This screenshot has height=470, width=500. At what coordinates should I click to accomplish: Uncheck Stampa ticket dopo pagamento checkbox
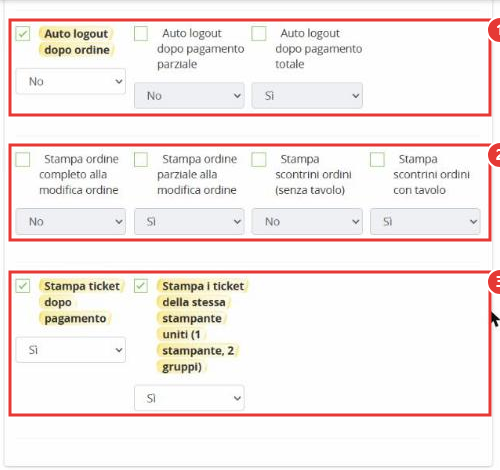pos(23,286)
